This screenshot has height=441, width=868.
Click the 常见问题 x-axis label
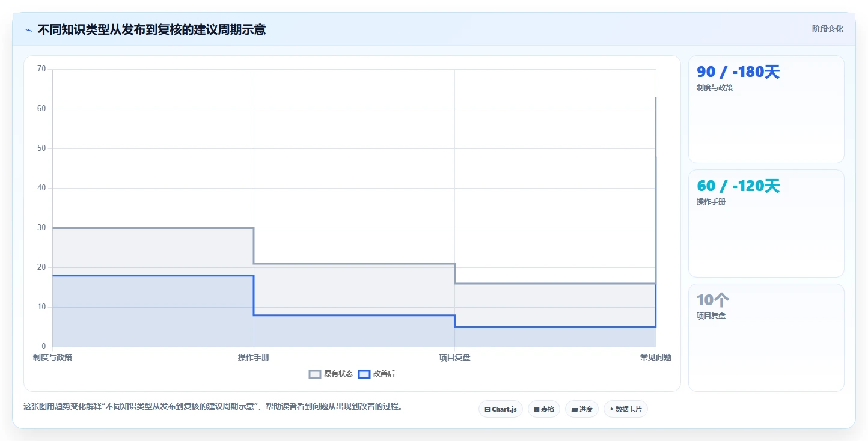click(656, 357)
